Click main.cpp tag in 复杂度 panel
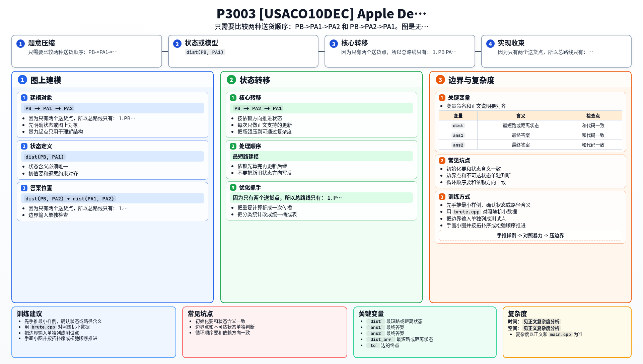This screenshot has width=643, height=364. point(560,334)
